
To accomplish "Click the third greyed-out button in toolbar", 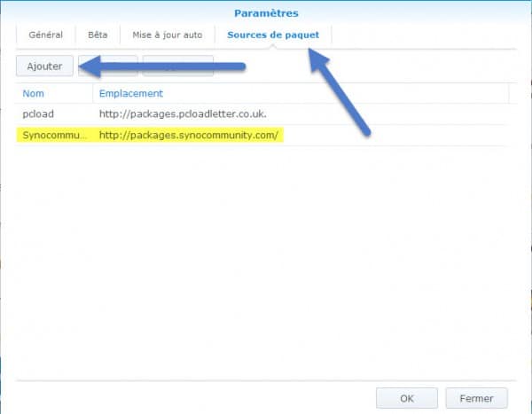I will click(178, 66).
